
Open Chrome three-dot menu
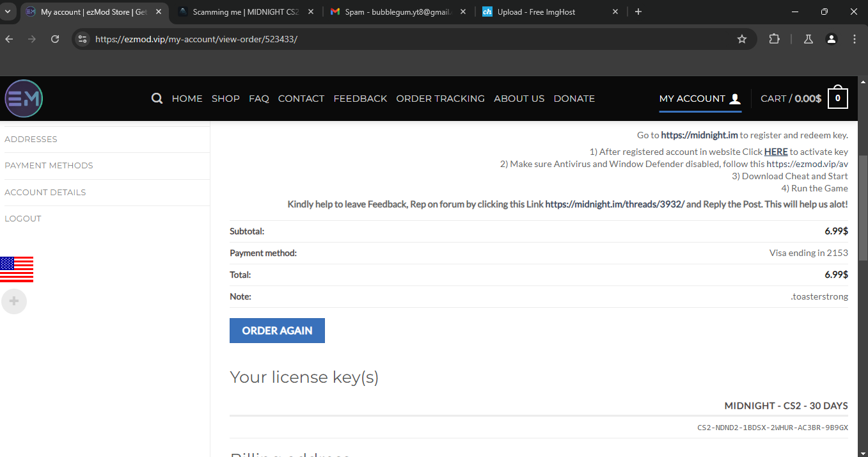point(855,39)
